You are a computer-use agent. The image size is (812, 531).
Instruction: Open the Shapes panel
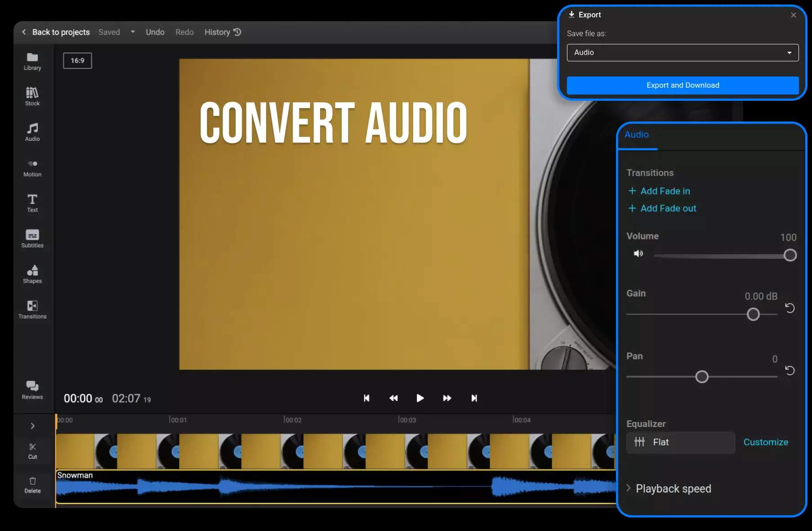(32, 274)
